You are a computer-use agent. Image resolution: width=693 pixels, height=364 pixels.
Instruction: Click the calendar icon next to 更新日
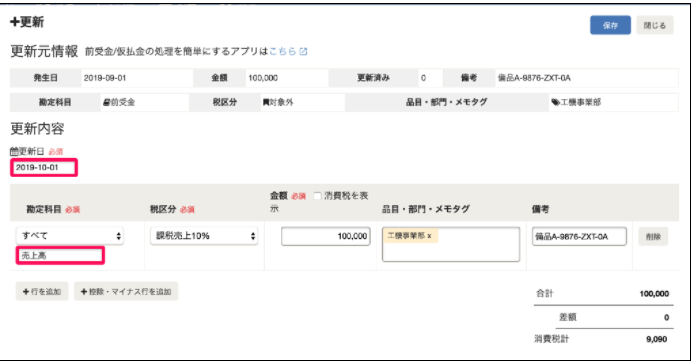pos(14,152)
